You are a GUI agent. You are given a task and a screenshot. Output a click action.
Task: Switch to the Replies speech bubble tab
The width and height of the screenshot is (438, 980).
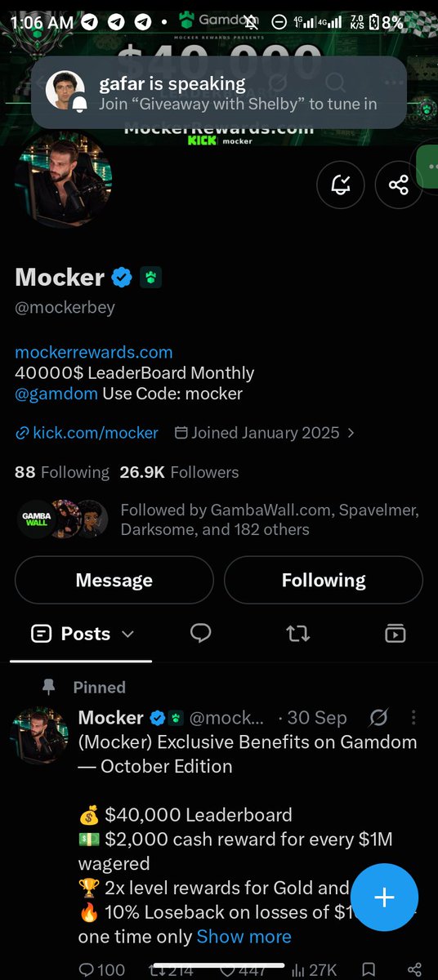(x=200, y=633)
